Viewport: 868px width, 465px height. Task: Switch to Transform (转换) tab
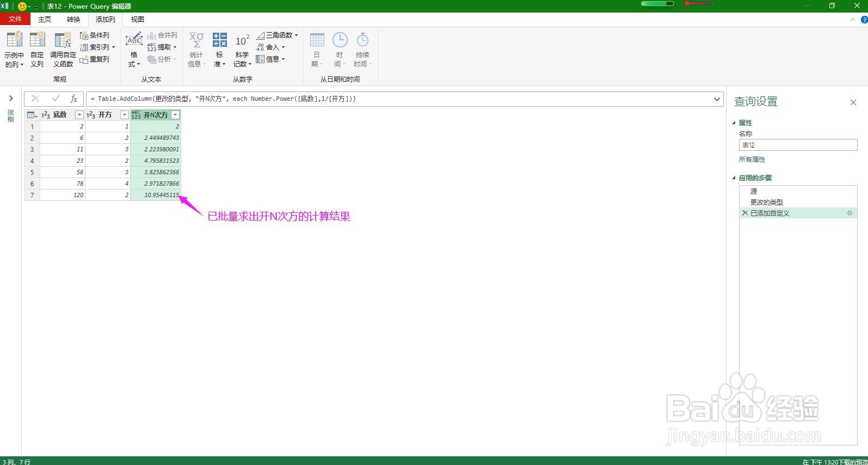click(73, 20)
